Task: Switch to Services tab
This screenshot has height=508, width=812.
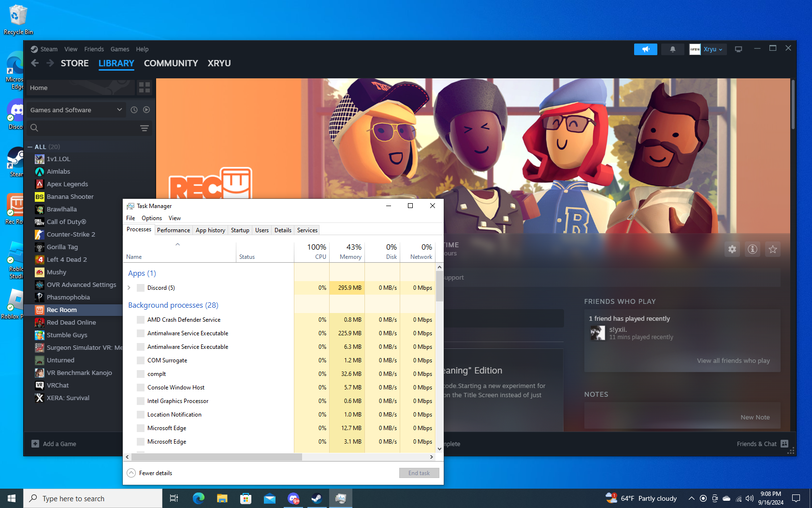Action: pyautogui.click(x=307, y=230)
